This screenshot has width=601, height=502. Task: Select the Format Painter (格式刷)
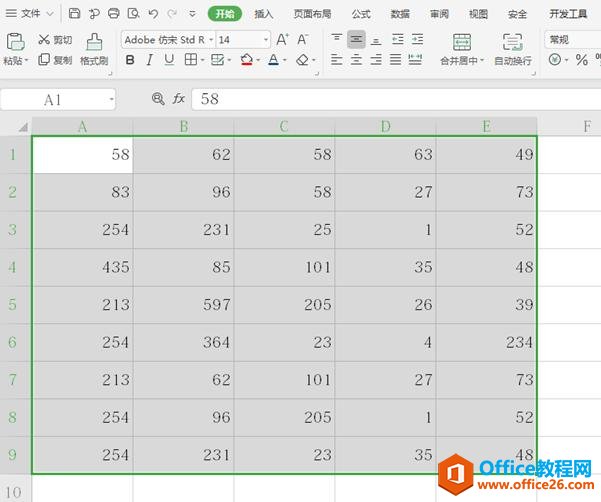[94, 49]
